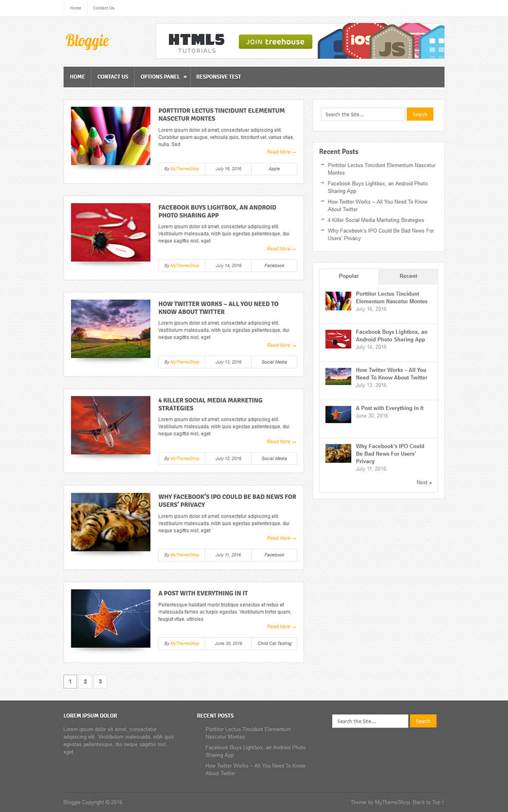Open the Responsive Test menu item
The height and width of the screenshot is (812, 508).
point(218,77)
